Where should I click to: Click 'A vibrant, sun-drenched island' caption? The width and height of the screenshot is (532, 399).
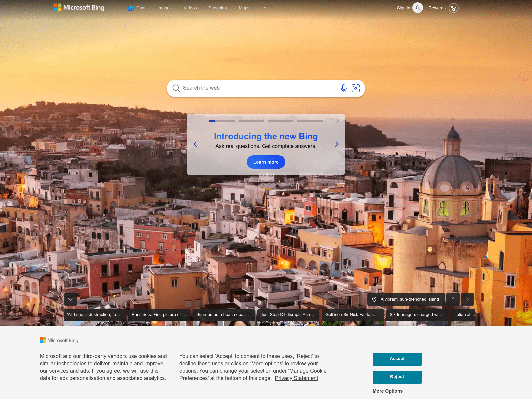410,299
